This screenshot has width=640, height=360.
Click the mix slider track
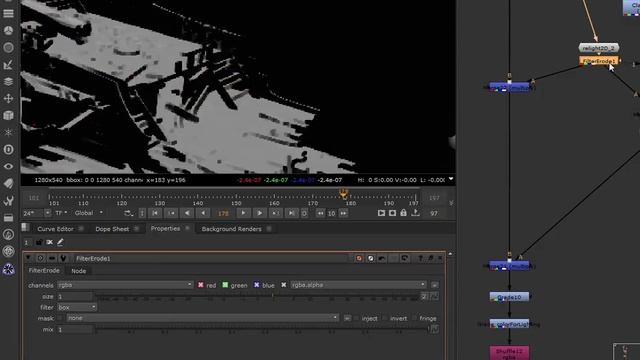point(262,329)
